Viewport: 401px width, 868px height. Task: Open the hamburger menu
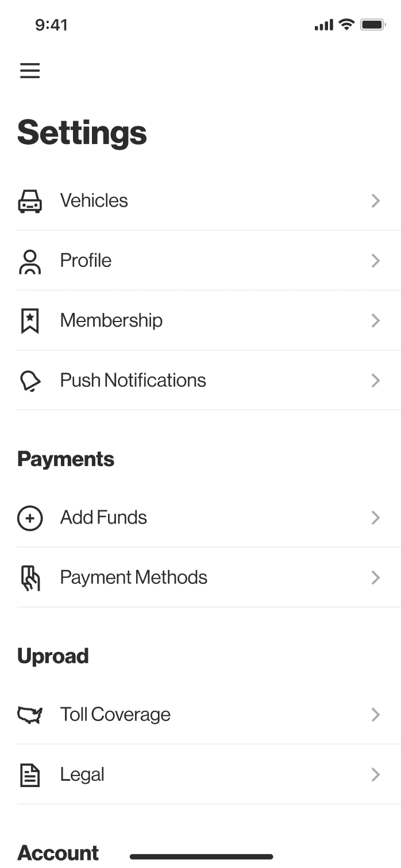pyautogui.click(x=30, y=71)
